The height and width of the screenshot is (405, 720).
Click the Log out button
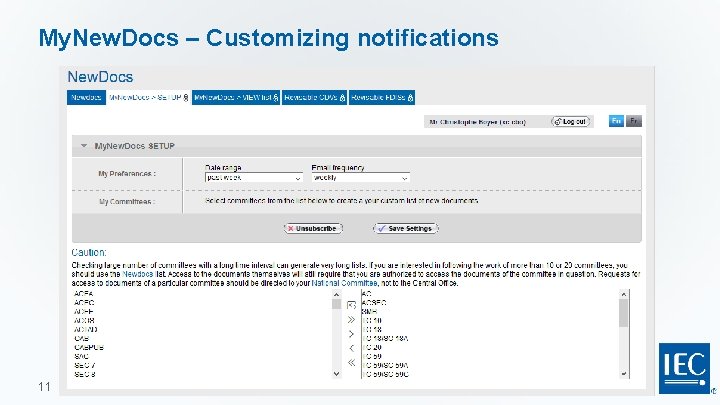[570, 122]
